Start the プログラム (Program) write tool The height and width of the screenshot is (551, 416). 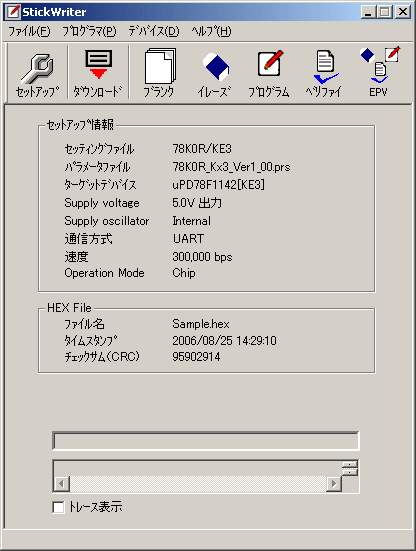click(x=269, y=73)
